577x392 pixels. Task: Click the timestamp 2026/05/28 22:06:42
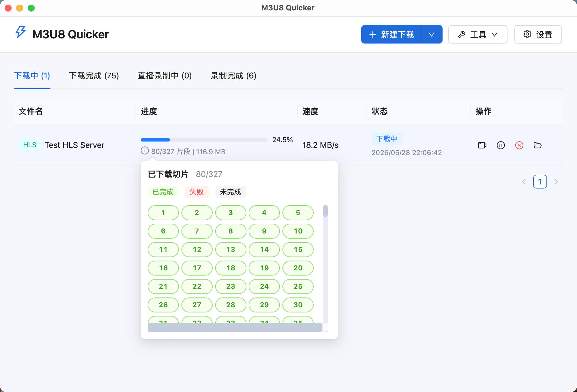coord(407,152)
